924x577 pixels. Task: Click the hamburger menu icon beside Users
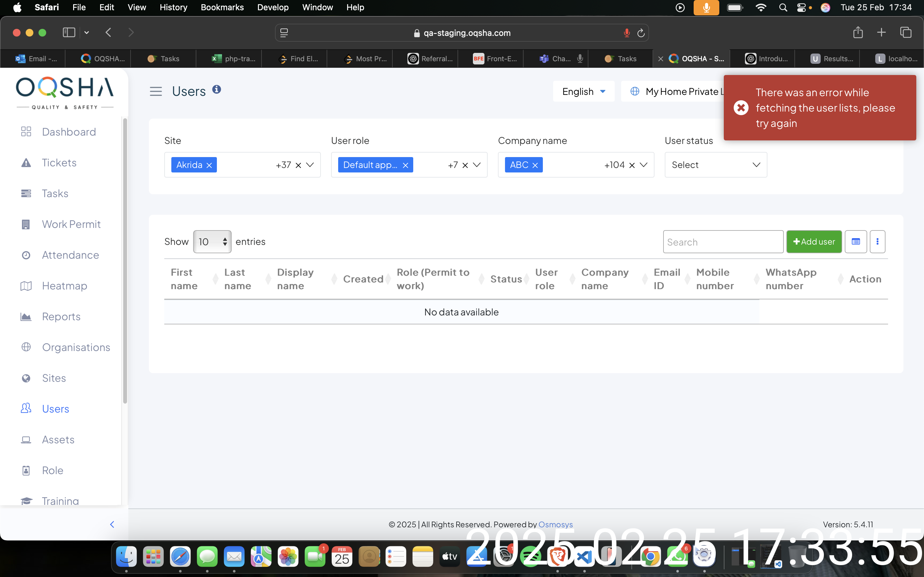point(155,91)
